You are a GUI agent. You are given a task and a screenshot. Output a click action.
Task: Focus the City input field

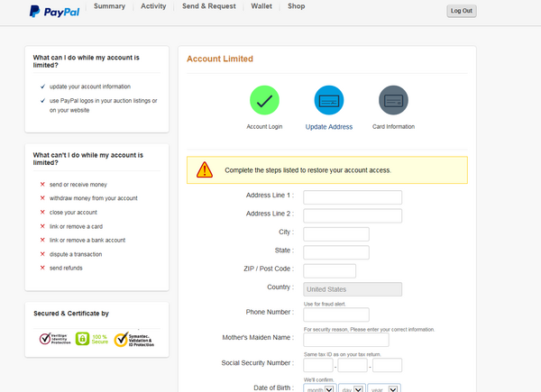(x=336, y=234)
